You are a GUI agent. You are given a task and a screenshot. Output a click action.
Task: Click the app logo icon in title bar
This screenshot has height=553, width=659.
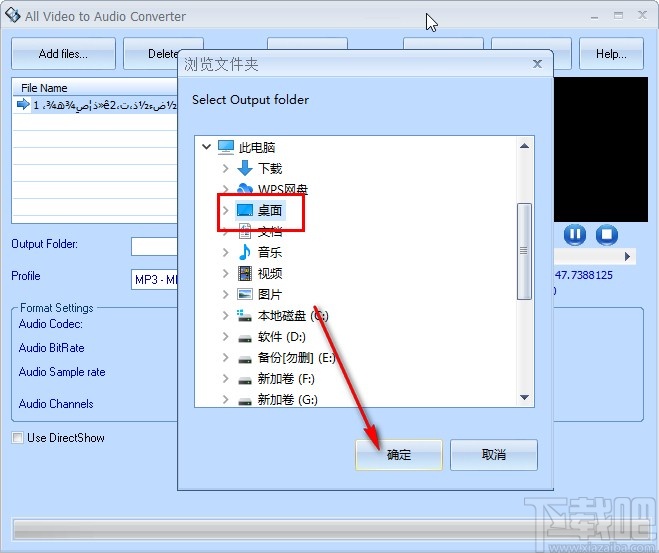pos(13,15)
